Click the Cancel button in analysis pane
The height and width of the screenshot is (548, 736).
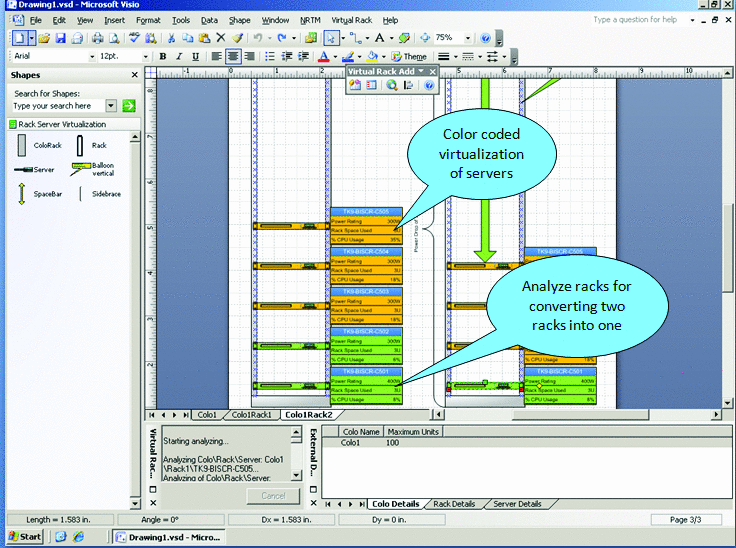273,495
